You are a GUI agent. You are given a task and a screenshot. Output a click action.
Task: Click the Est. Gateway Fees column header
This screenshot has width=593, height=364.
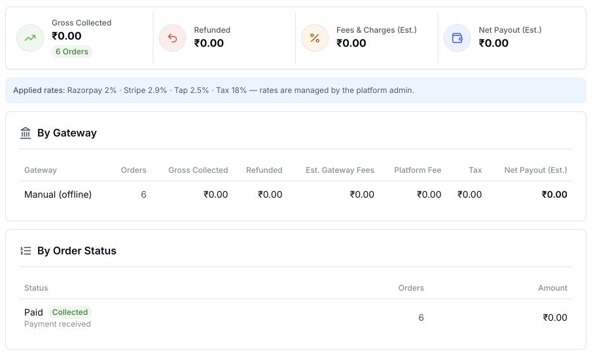click(340, 170)
